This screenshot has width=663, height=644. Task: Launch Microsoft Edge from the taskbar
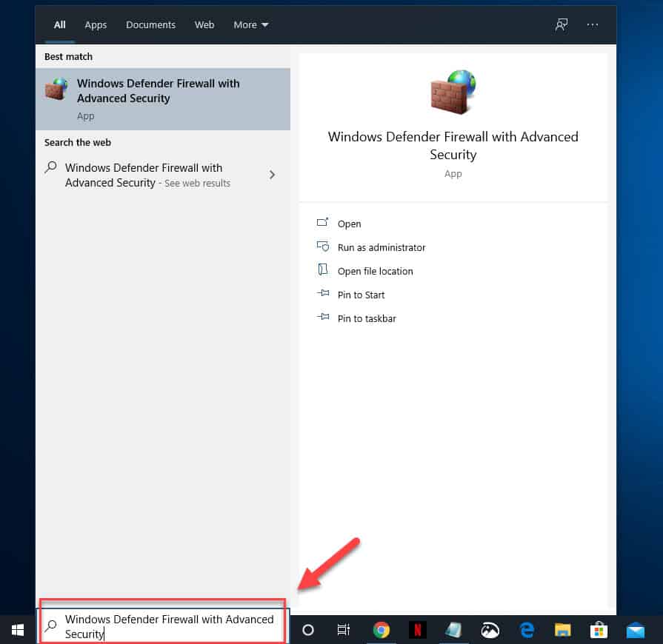[527, 630]
